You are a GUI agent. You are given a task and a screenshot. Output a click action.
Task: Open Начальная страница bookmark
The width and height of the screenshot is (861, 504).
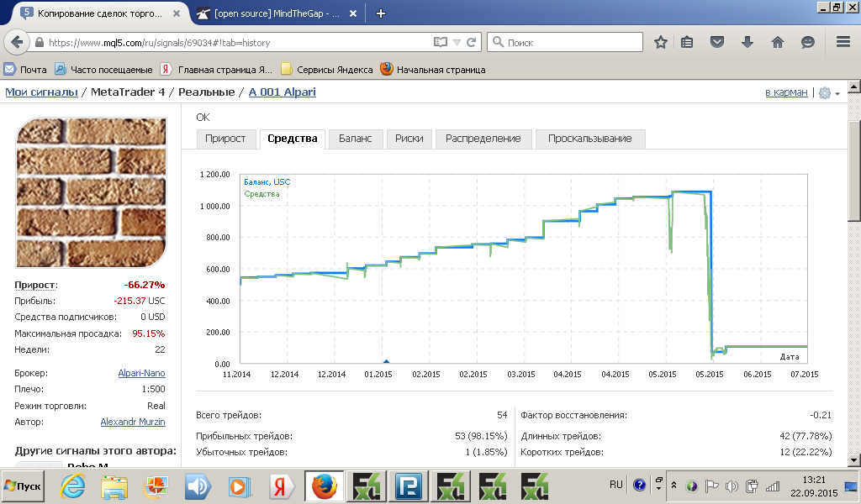coord(433,69)
